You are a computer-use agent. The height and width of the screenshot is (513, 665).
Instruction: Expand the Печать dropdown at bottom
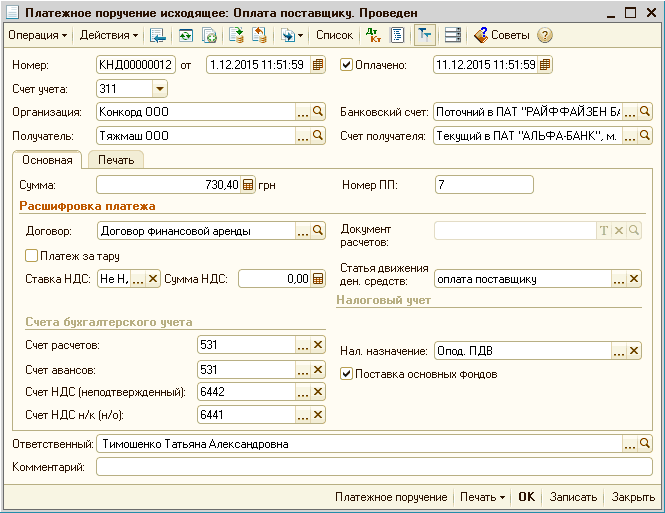(x=481, y=497)
